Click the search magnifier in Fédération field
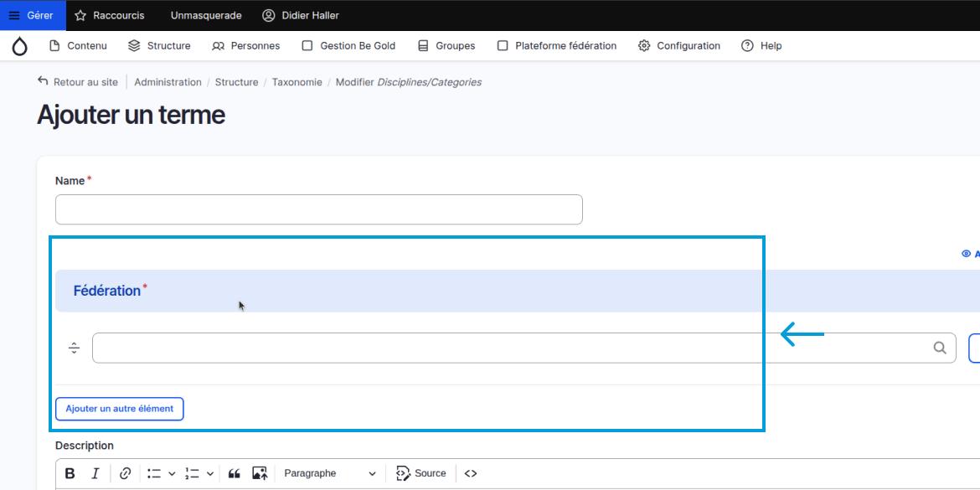 click(x=940, y=348)
